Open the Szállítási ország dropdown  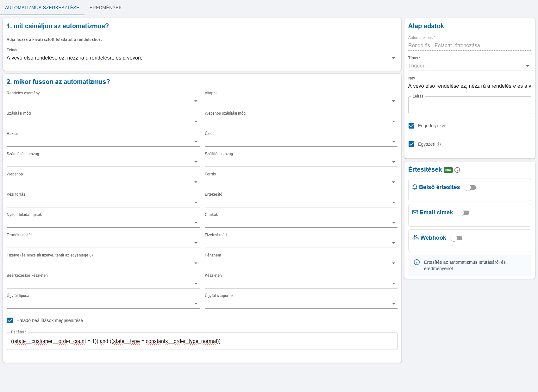click(301, 162)
